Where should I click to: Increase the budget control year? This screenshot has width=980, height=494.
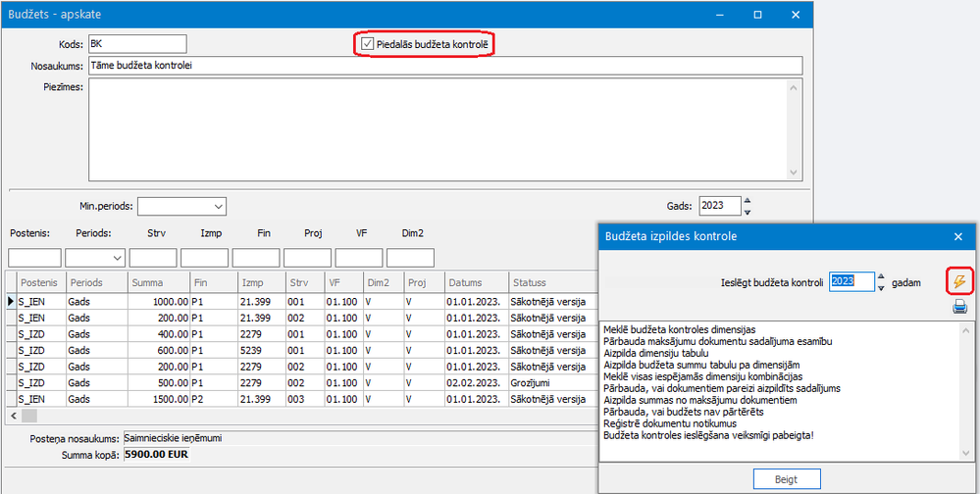pos(881,276)
